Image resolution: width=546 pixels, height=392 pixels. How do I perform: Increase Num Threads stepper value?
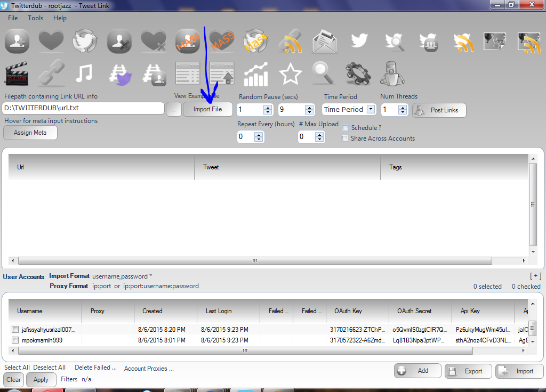tap(403, 107)
